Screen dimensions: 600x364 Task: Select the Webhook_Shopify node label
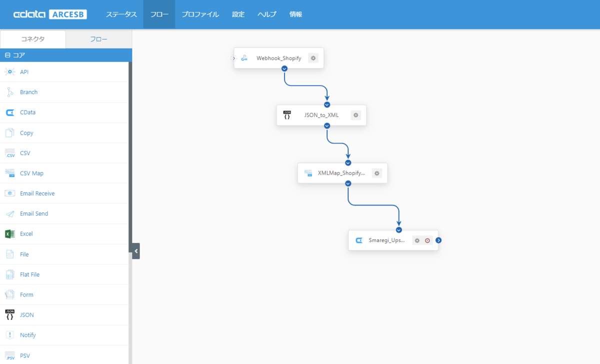coord(279,58)
